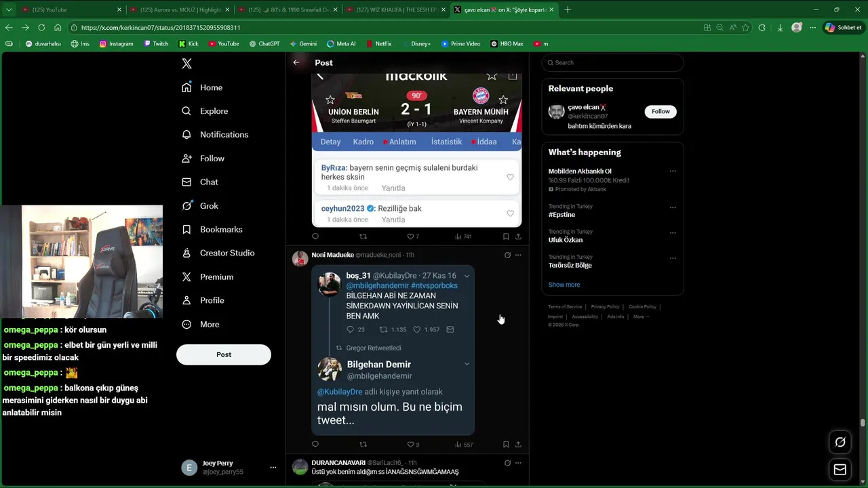Open the floating Grok button
Viewport: 868px width, 488px height.
(x=840, y=442)
